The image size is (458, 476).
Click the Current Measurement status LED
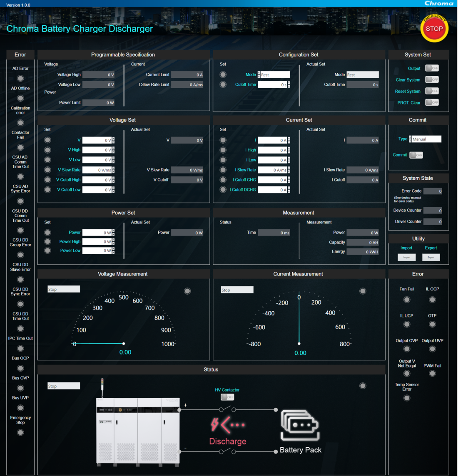tap(363, 291)
